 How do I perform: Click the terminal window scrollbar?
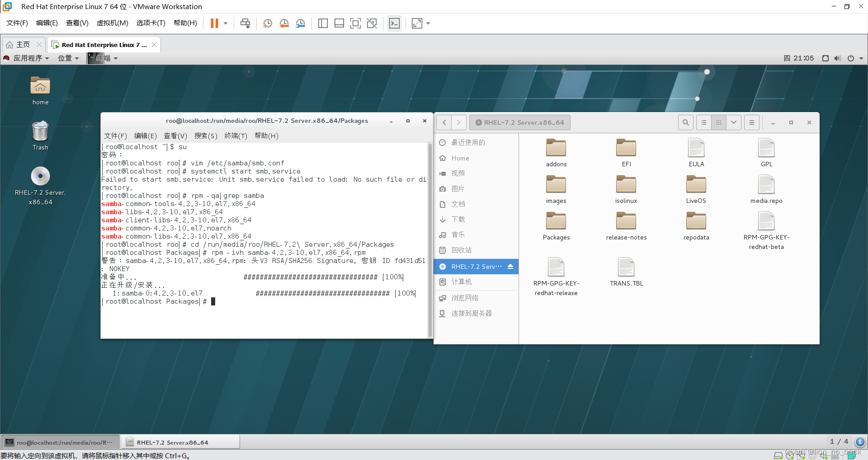430,239
